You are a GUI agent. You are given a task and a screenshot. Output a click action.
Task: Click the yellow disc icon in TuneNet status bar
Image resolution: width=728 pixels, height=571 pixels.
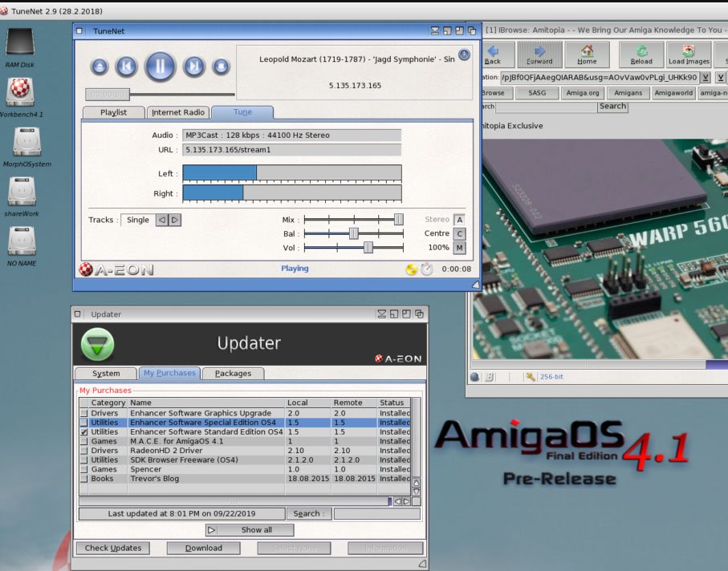[x=412, y=269]
